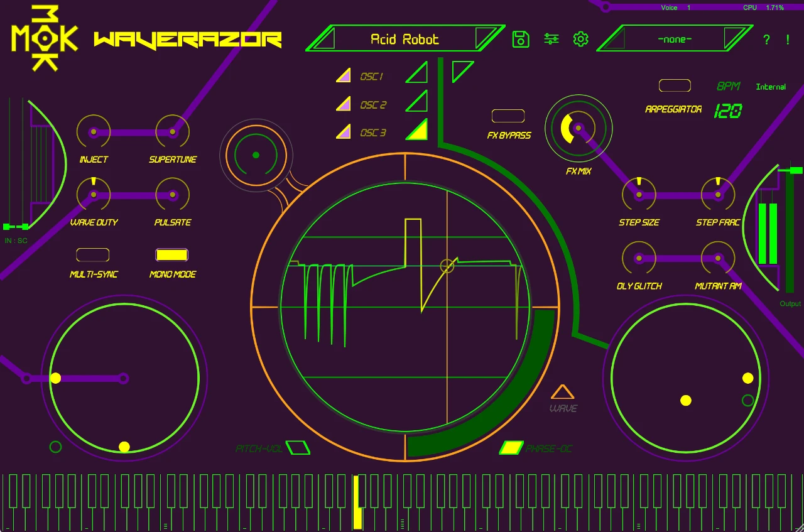Toggle the ARPEGGIATOR switch
This screenshot has height=532, width=804.
pyautogui.click(x=675, y=85)
